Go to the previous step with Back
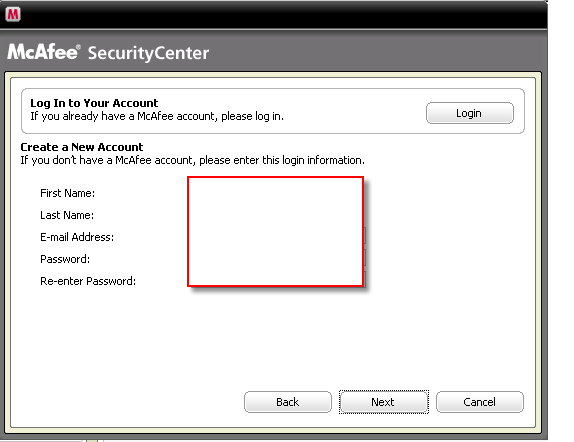 click(288, 402)
